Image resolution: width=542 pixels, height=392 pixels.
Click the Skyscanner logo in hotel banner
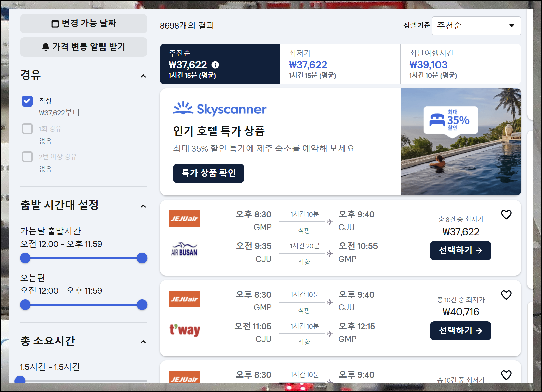[x=219, y=109]
